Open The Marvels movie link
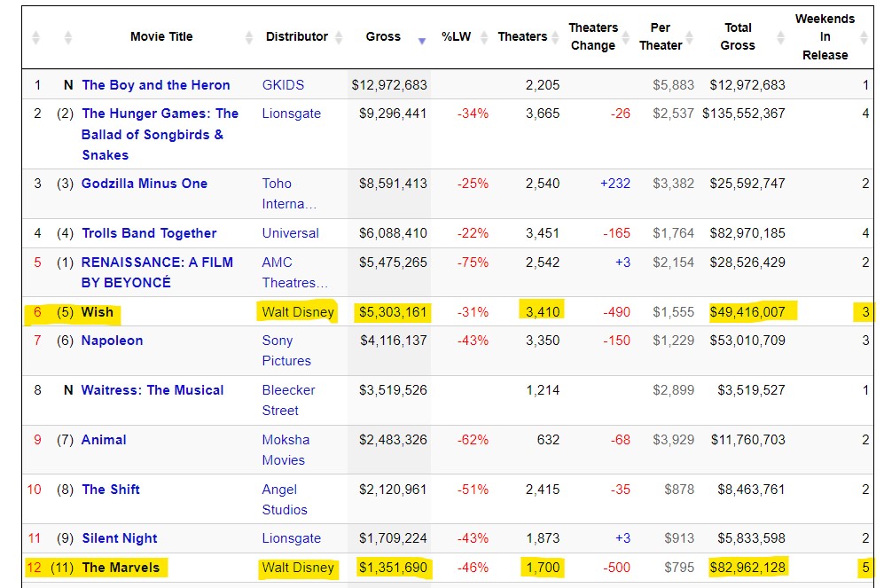This screenshot has height=588, width=884. 121,568
